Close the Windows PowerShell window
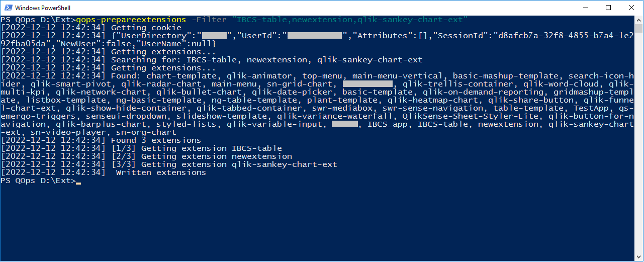The height and width of the screenshot is (262, 644). point(631,8)
